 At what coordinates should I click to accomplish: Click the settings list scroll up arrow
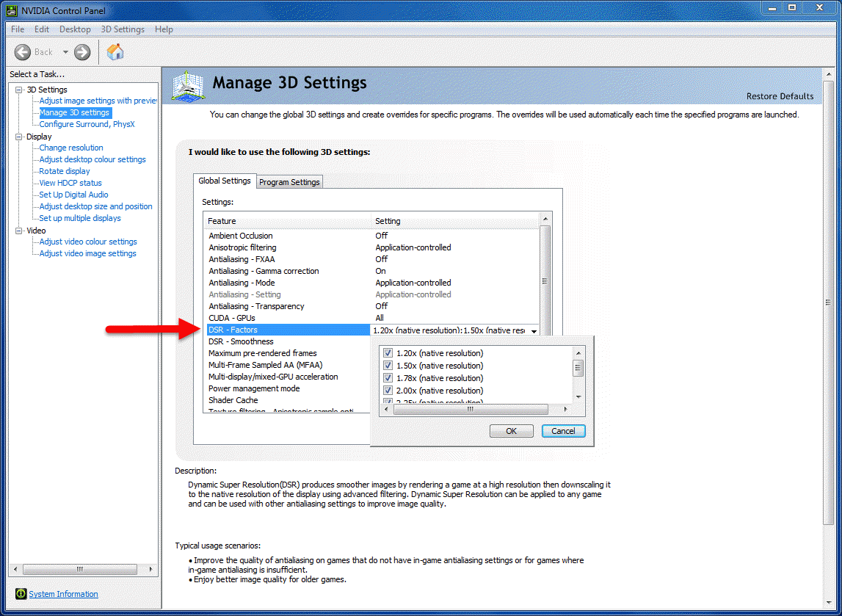(x=545, y=219)
